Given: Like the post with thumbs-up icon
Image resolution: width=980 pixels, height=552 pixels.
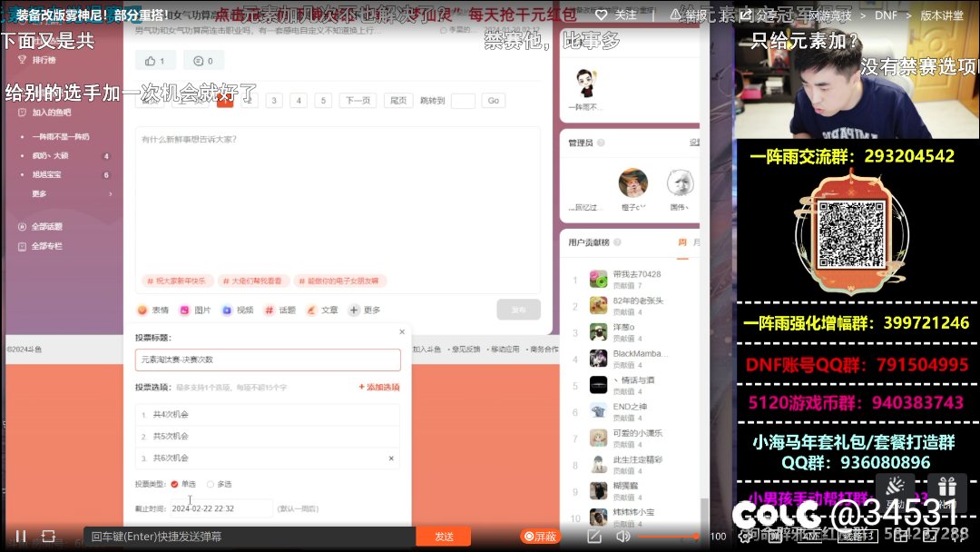Looking at the screenshot, I should (155, 61).
